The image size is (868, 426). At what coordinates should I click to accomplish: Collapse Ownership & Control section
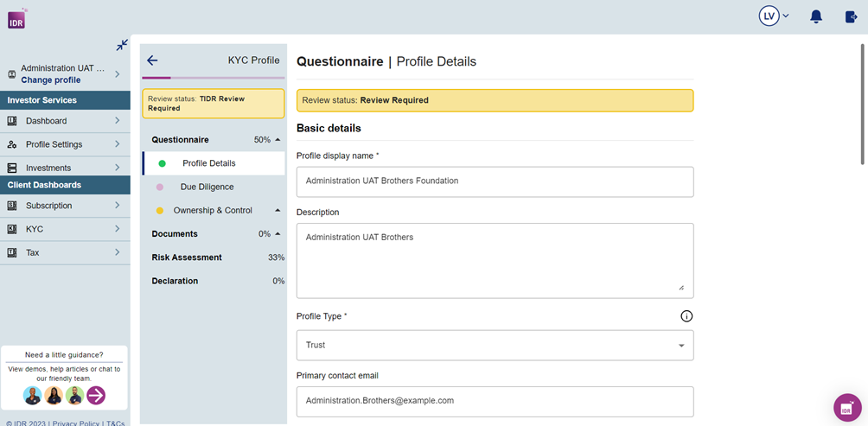(278, 211)
